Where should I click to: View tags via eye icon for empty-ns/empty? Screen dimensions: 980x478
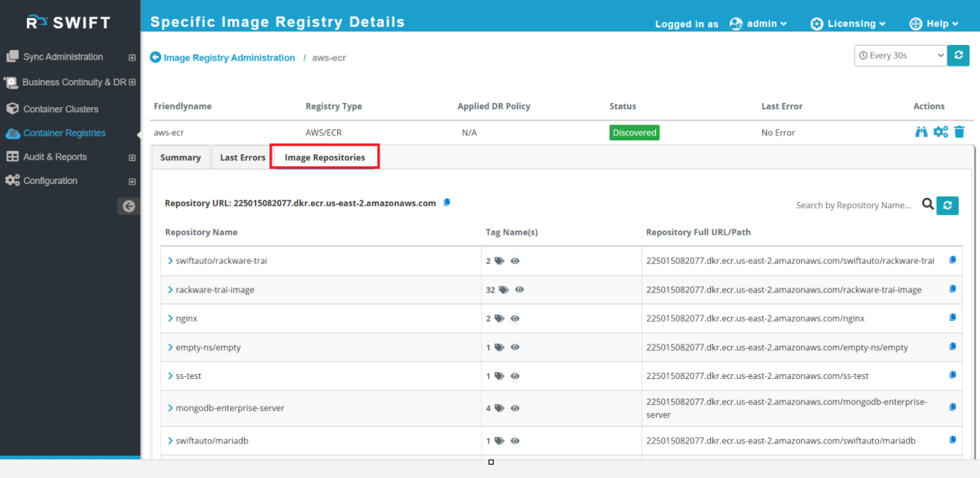[x=515, y=347]
